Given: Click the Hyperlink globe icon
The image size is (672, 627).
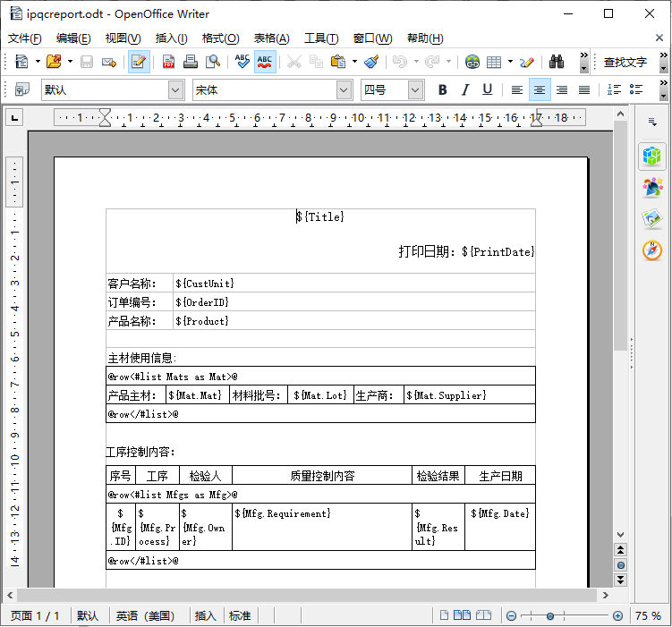Looking at the screenshot, I should pyautogui.click(x=472, y=62).
